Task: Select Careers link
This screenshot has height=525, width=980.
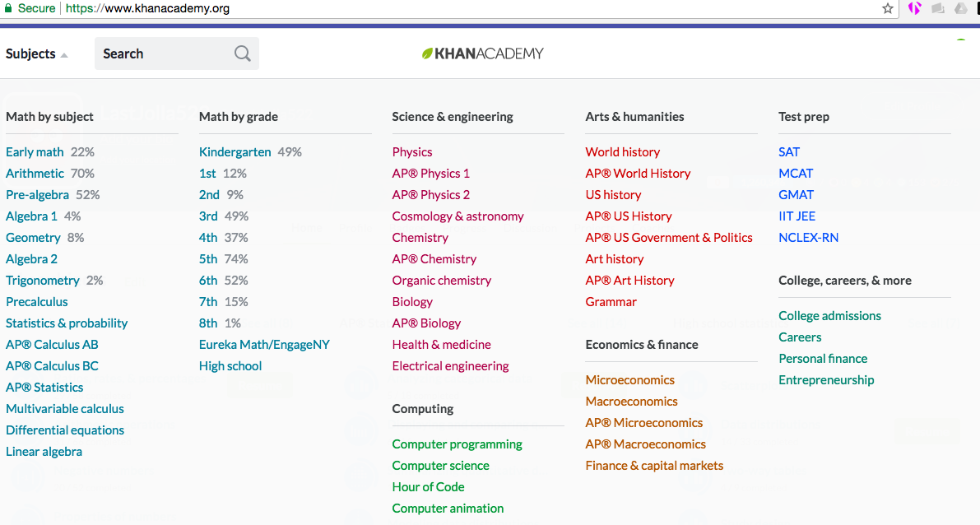Action: pos(800,337)
